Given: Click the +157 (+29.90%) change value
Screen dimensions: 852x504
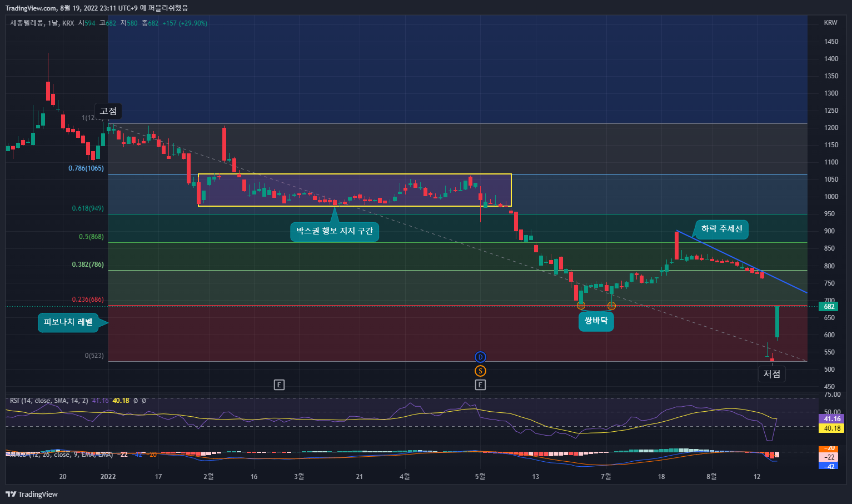Looking at the screenshot, I should (x=185, y=23).
